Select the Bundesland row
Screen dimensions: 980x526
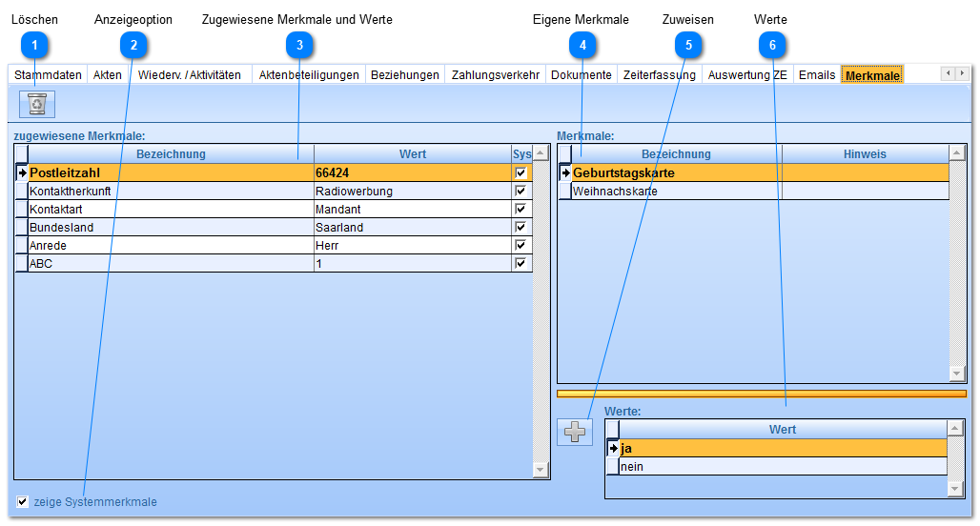274,228
